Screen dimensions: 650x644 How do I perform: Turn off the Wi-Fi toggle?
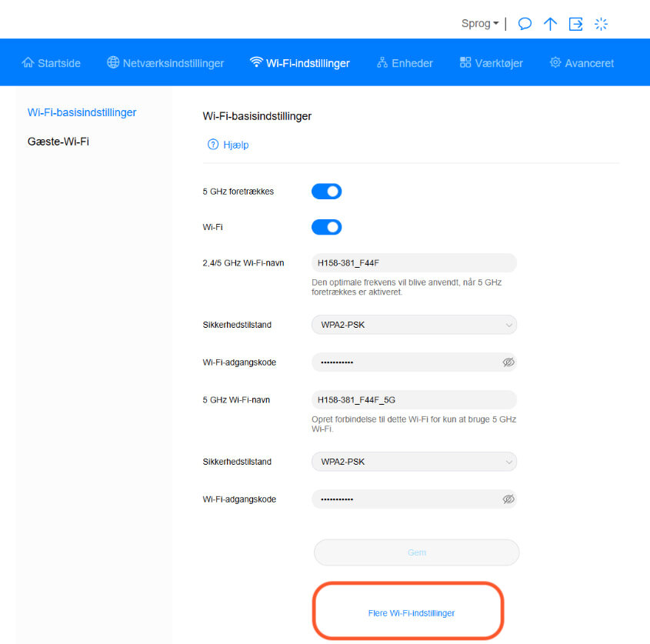coord(326,227)
